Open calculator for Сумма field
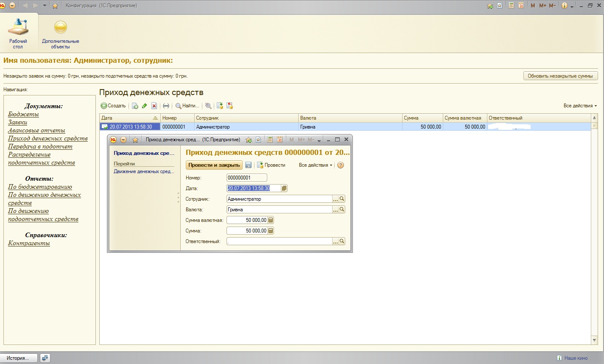The width and height of the screenshot is (604, 364). pyautogui.click(x=271, y=231)
